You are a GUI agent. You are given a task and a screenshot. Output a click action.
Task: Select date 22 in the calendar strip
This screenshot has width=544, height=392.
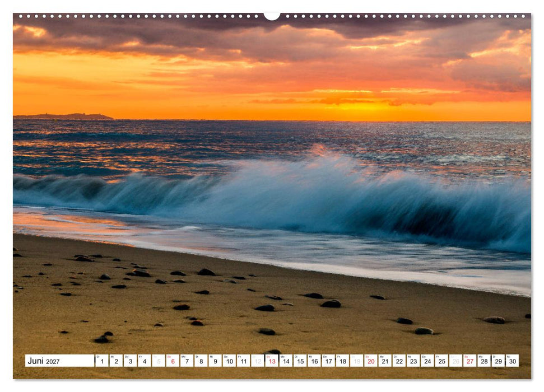pos(399,361)
